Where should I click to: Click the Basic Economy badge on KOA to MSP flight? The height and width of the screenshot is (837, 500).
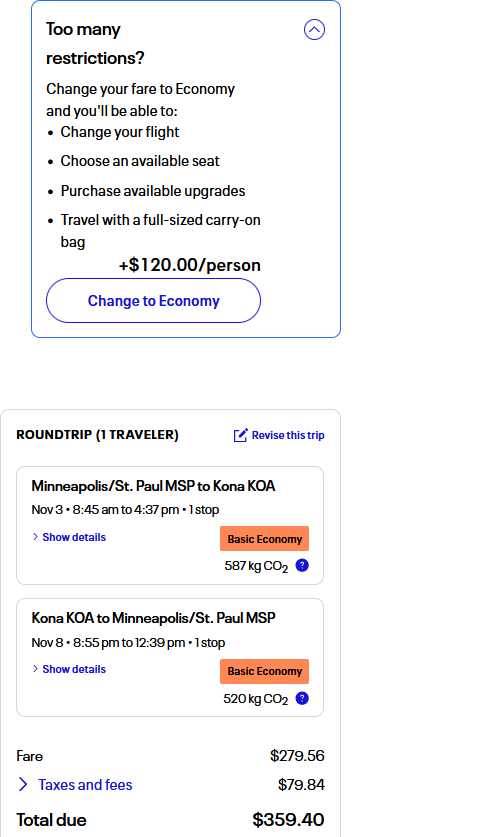coord(265,672)
